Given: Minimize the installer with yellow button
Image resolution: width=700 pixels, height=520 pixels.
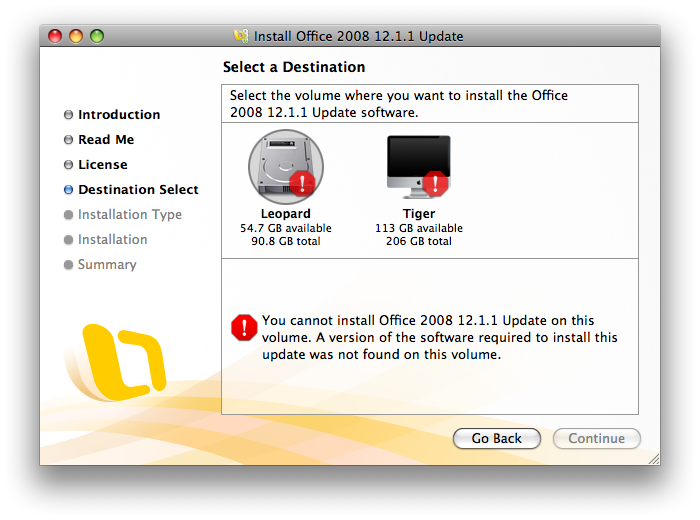Looking at the screenshot, I should (76, 36).
